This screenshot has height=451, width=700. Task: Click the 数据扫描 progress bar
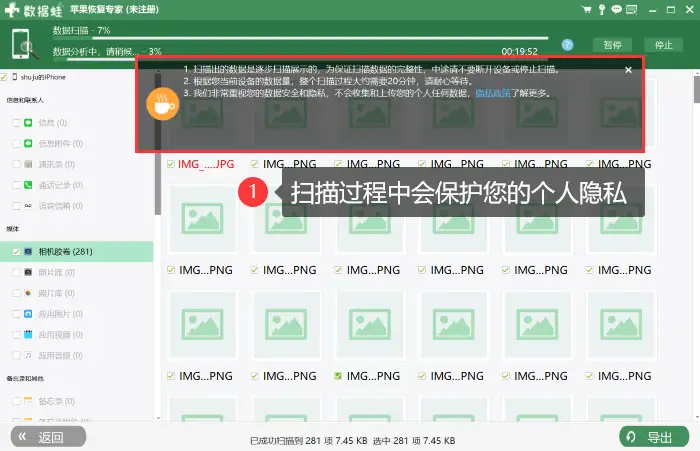coord(300,38)
